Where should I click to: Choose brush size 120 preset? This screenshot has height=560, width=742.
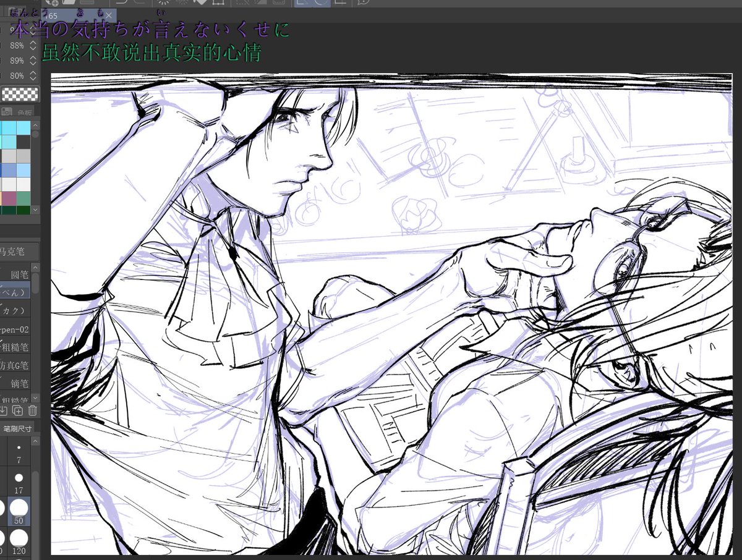19,542
